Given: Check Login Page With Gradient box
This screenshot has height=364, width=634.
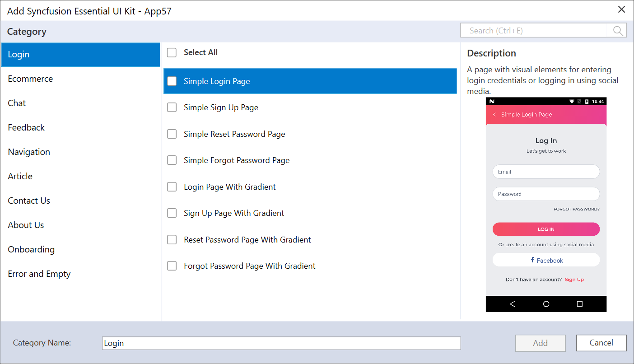Looking at the screenshot, I should coord(172,187).
